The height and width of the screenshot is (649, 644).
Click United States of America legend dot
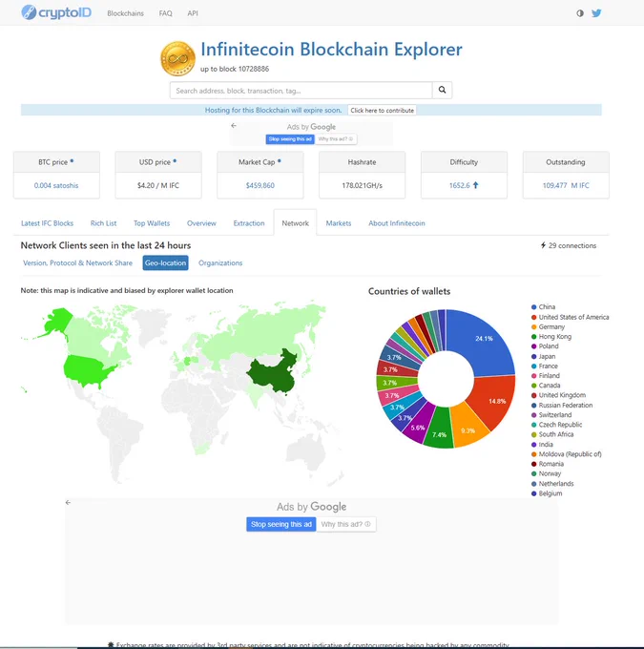point(534,317)
